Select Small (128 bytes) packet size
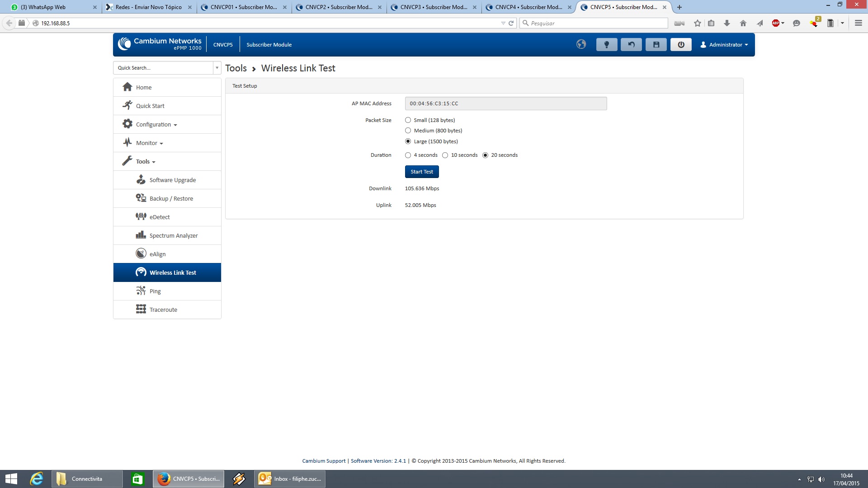Viewport: 868px width, 488px height. [408, 120]
